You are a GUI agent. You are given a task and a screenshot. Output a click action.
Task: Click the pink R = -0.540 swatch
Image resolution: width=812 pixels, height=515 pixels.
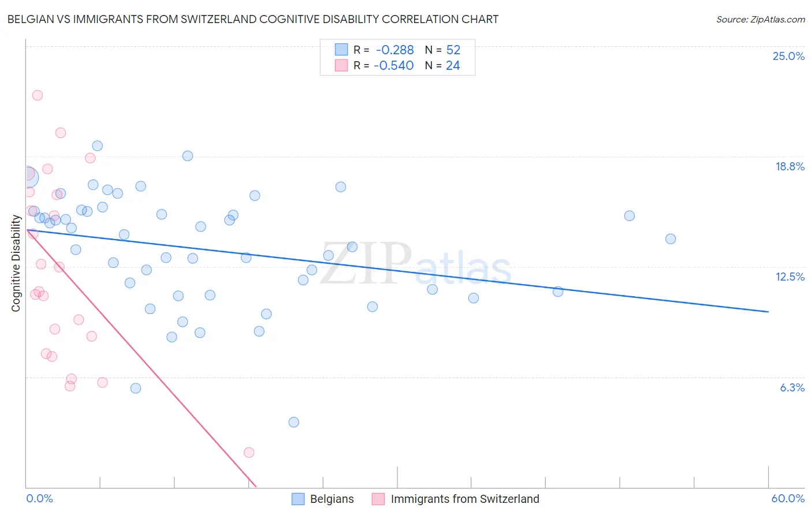point(341,65)
